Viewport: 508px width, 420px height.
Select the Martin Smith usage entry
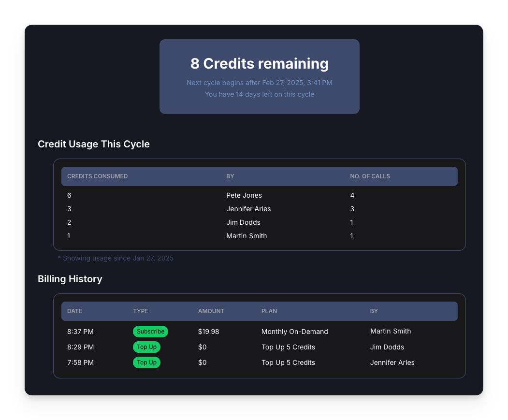[247, 236]
